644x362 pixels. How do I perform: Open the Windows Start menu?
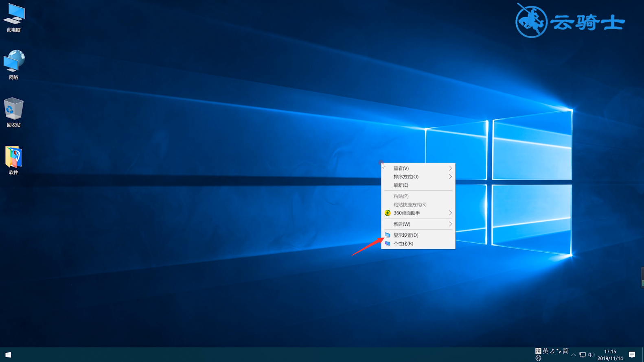click(x=8, y=355)
